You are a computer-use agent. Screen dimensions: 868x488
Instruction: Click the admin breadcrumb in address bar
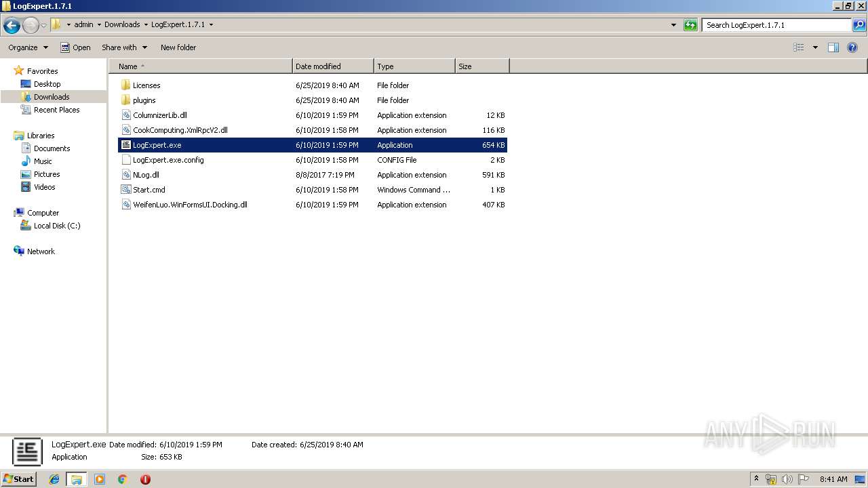click(x=83, y=24)
